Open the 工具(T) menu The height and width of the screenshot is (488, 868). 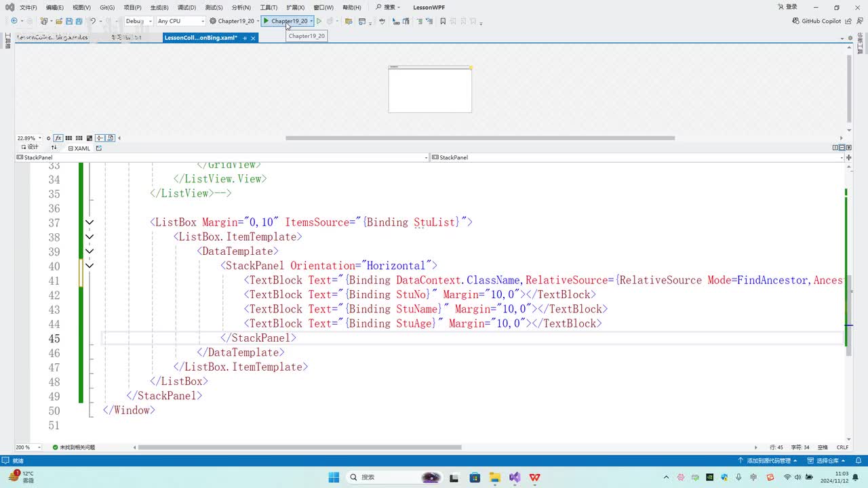point(269,7)
